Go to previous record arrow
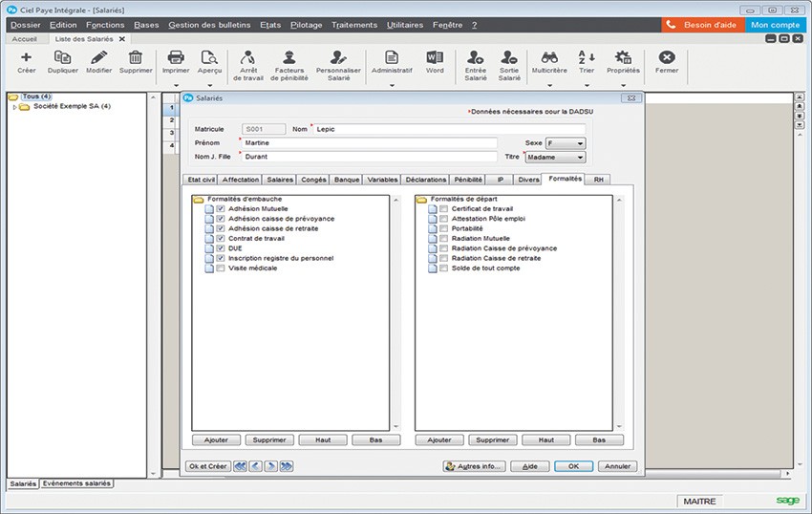 tap(255, 466)
